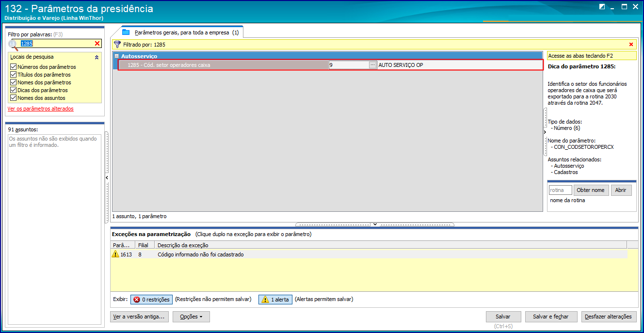Collapse the Autosserviço group

(x=117, y=56)
